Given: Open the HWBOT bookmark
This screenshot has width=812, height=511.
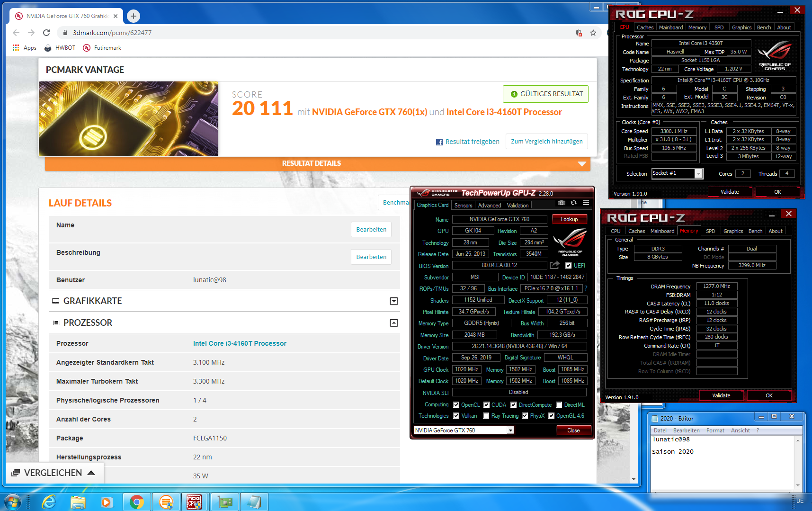Looking at the screenshot, I should tap(60, 48).
